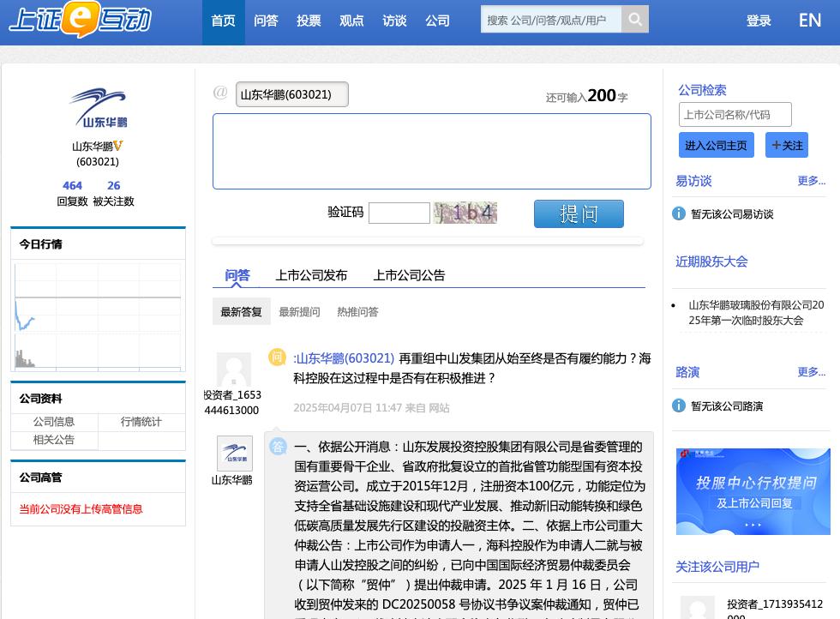Expand 更多 next to 易访谈

pos(811,181)
